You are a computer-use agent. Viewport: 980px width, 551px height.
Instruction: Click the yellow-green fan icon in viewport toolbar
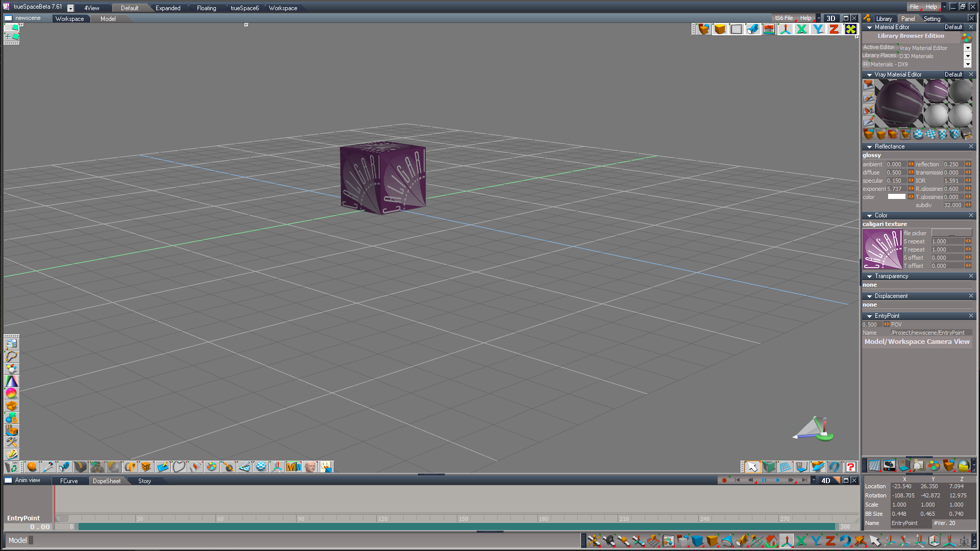850,29
